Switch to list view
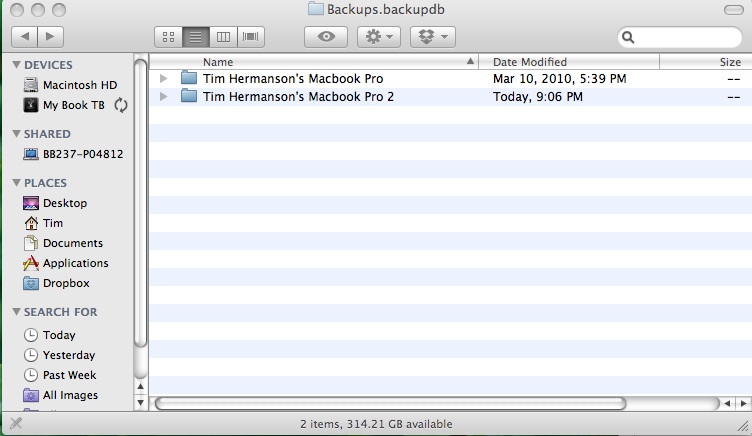The image size is (752, 436). tap(195, 37)
